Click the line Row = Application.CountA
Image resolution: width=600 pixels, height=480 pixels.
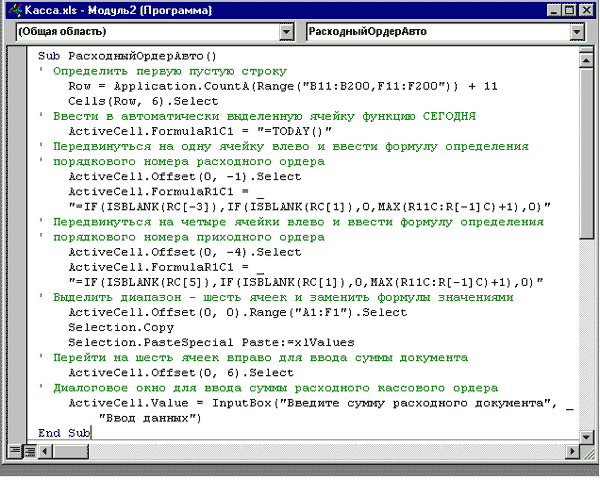pos(283,86)
